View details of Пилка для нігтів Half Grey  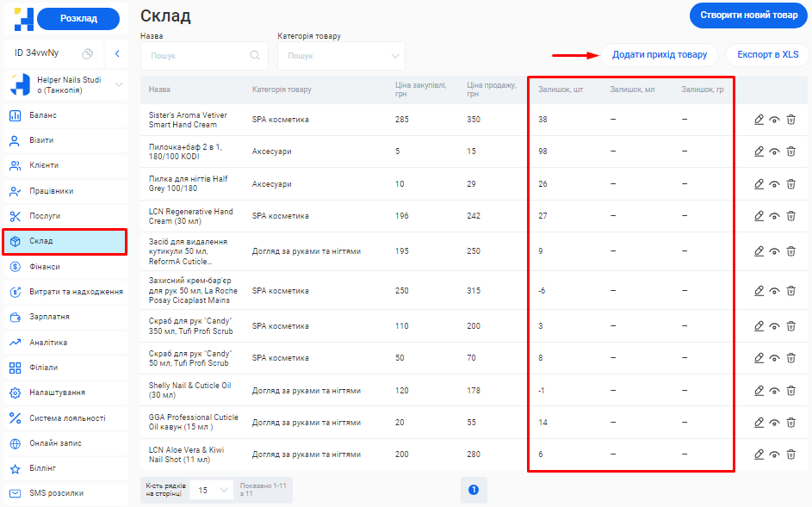coord(774,184)
